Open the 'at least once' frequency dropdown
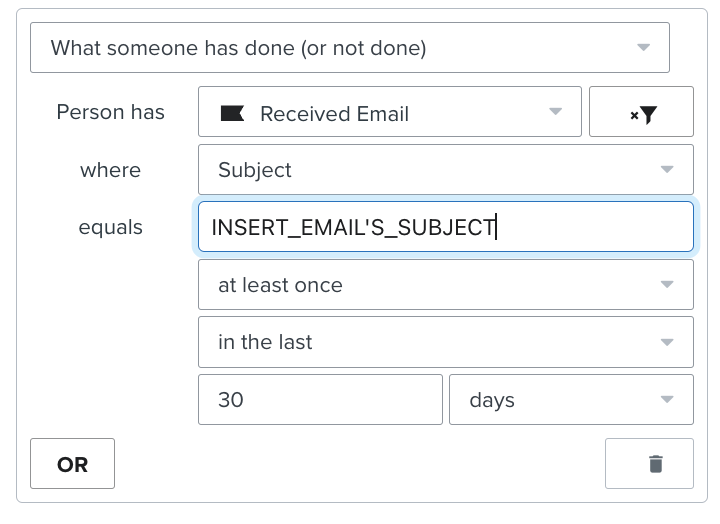The image size is (720, 524). tap(445, 285)
